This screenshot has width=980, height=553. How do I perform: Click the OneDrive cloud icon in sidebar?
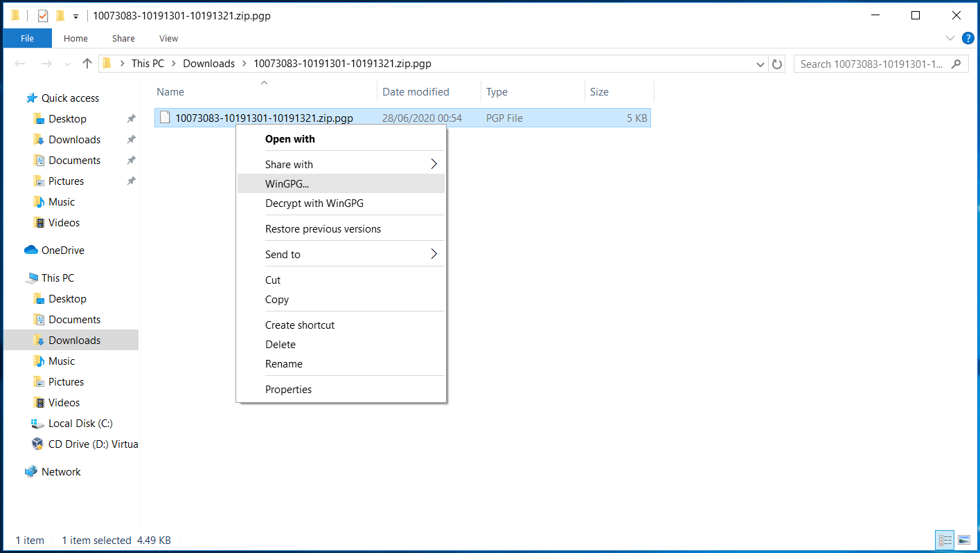pyautogui.click(x=31, y=251)
